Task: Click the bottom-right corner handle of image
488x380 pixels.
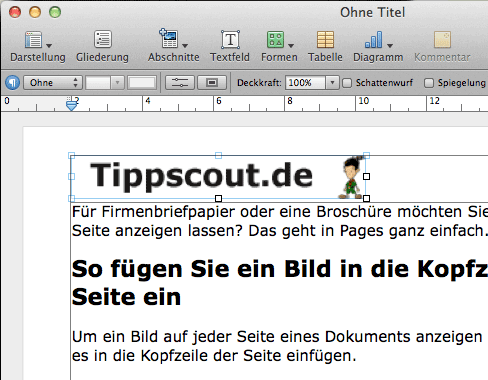Action: coord(366,199)
